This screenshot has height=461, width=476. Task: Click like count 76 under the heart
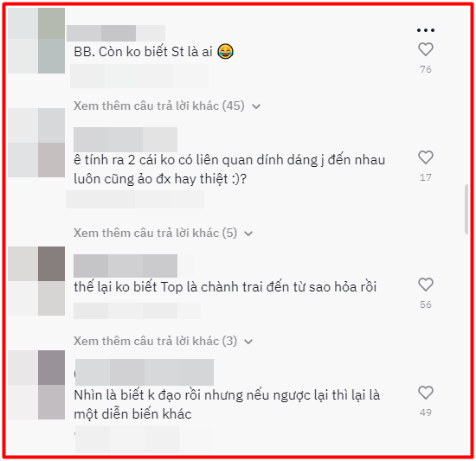[x=426, y=69]
